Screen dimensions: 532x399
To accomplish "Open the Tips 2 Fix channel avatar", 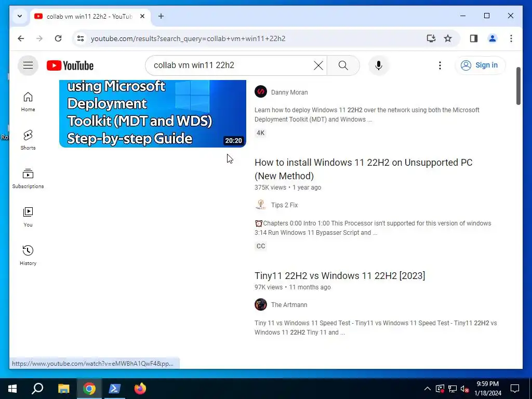I will pos(261,205).
